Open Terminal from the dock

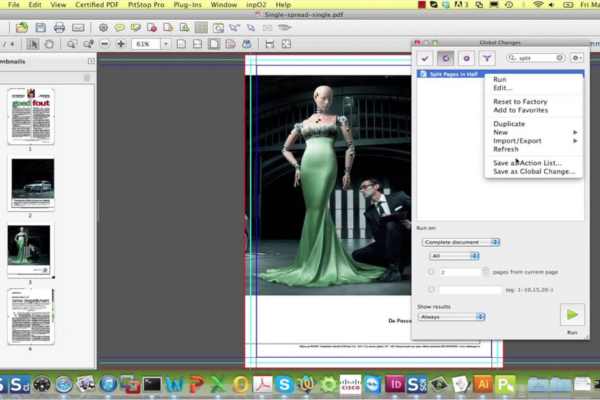point(152,384)
